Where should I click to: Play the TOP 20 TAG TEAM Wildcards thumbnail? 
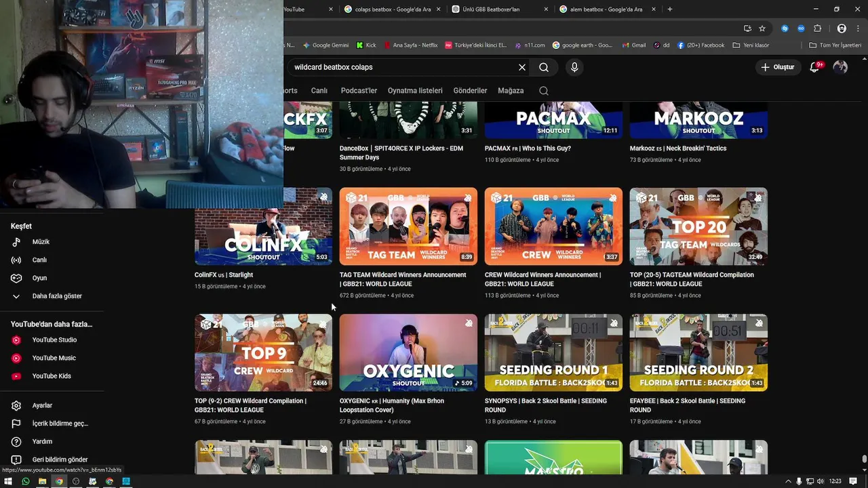point(698,226)
